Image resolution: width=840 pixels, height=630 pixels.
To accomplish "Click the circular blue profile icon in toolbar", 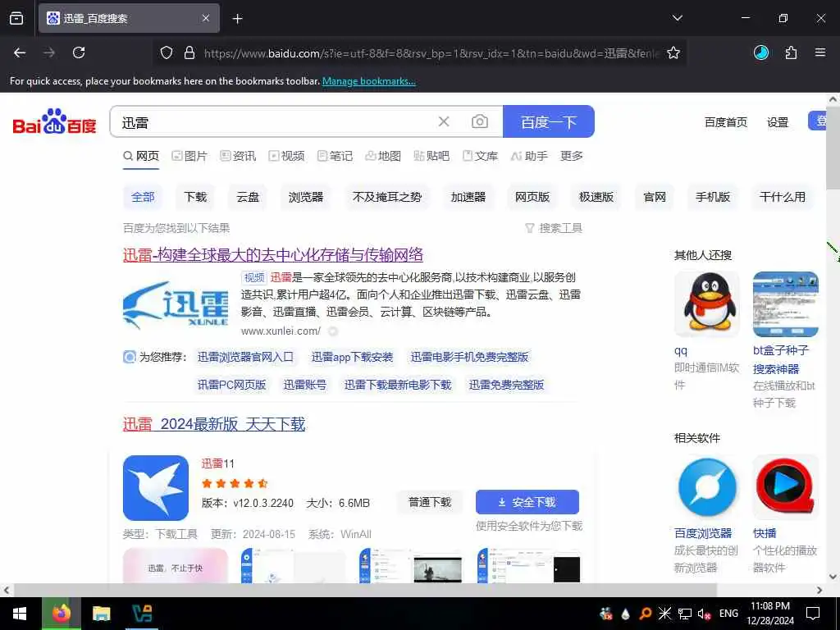I will [761, 52].
